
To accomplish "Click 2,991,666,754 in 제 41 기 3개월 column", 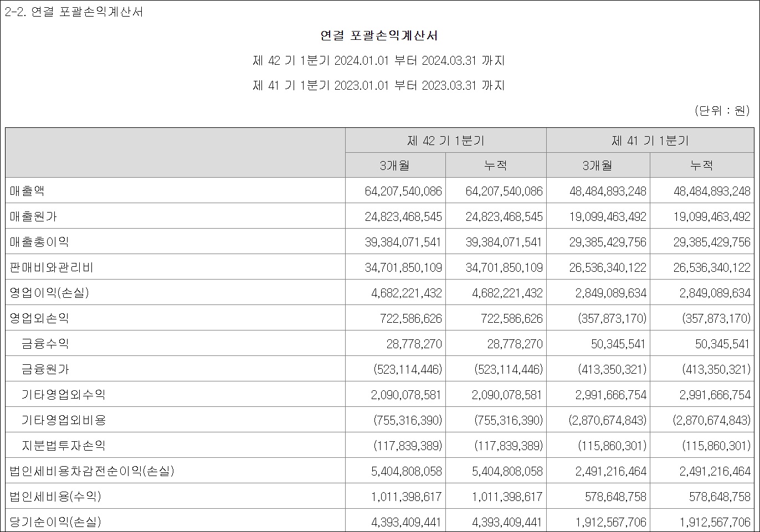I will tap(611, 395).
